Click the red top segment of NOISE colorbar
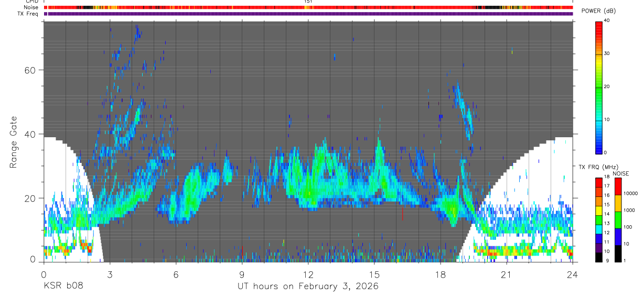644x297 pixels. pyautogui.click(x=618, y=186)
